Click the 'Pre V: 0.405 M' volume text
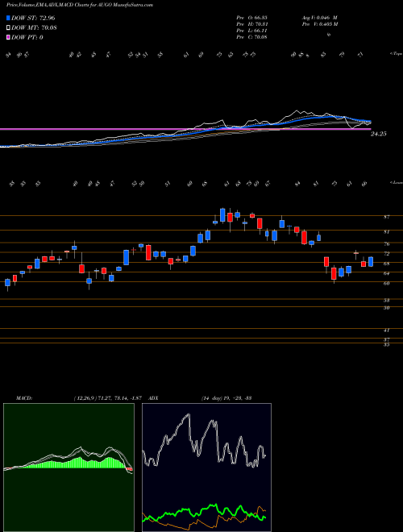The image size is (403, 532). tap(319, 24)
